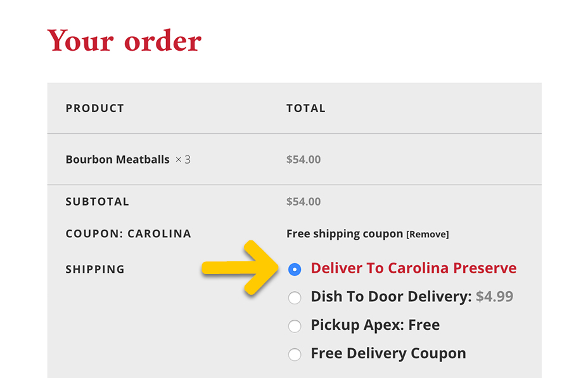Click the SUBTOTAL row label
This screenshot has width=588, height=378.
click(97, 201)
